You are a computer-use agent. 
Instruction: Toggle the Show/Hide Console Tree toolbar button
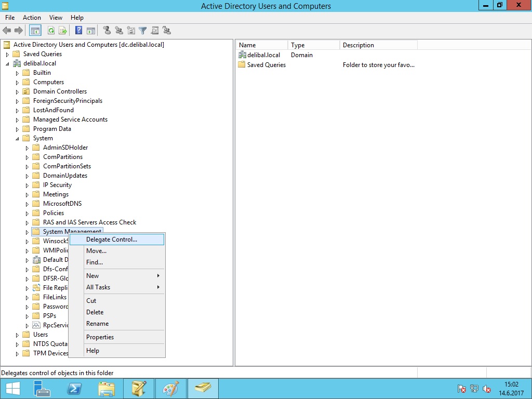point(35,31)
